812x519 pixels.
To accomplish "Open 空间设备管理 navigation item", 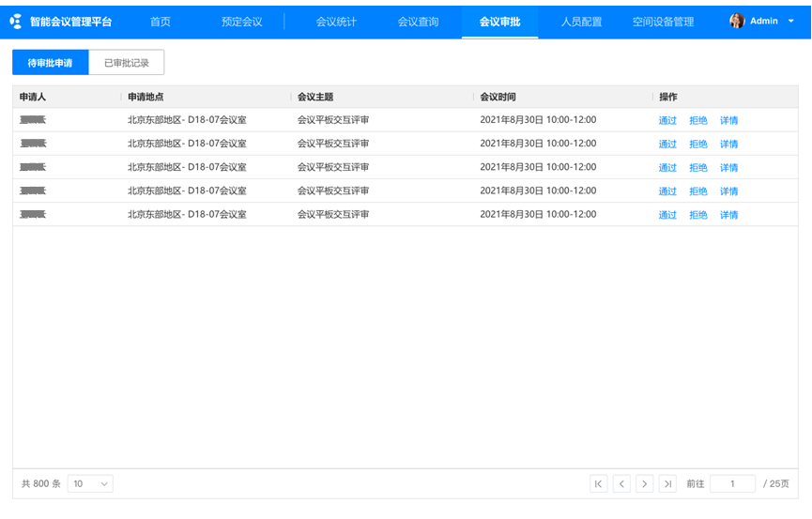I will (x=663, y=22).
